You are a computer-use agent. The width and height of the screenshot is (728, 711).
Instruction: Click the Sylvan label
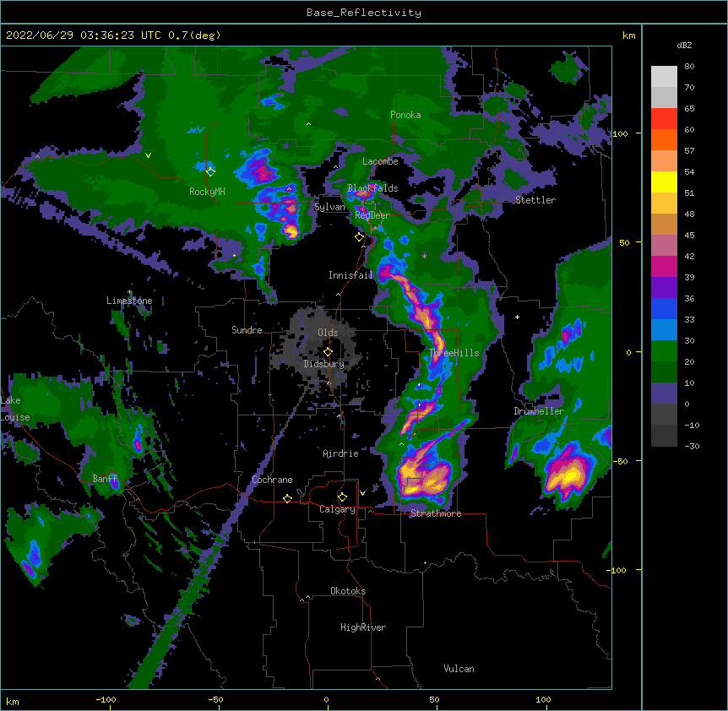point(329,207)
